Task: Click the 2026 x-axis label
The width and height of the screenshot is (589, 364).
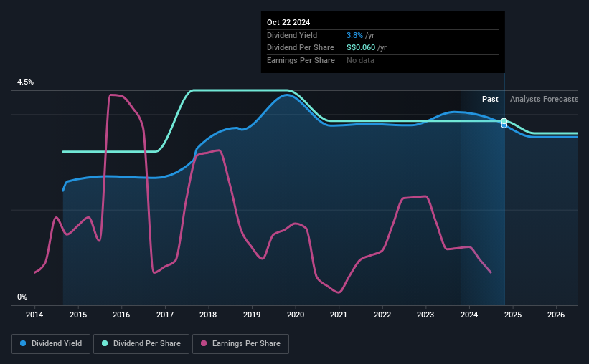Action: point(556,315)
